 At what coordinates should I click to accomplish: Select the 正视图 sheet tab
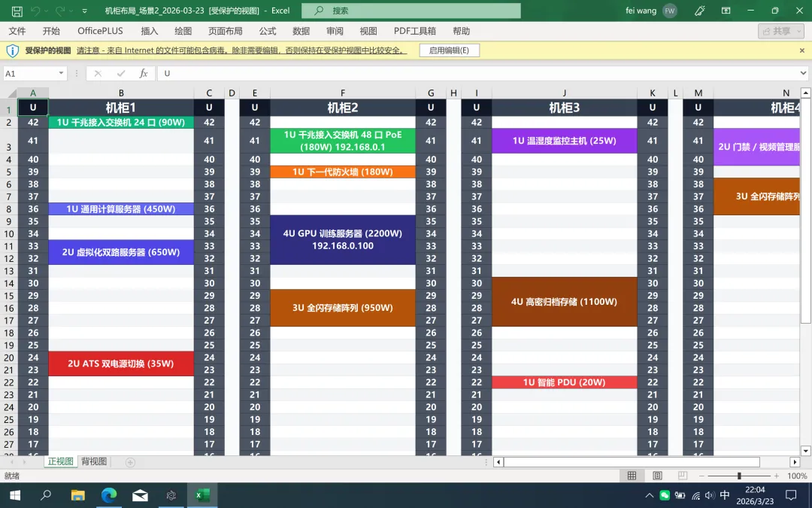[x=61, y=461]
